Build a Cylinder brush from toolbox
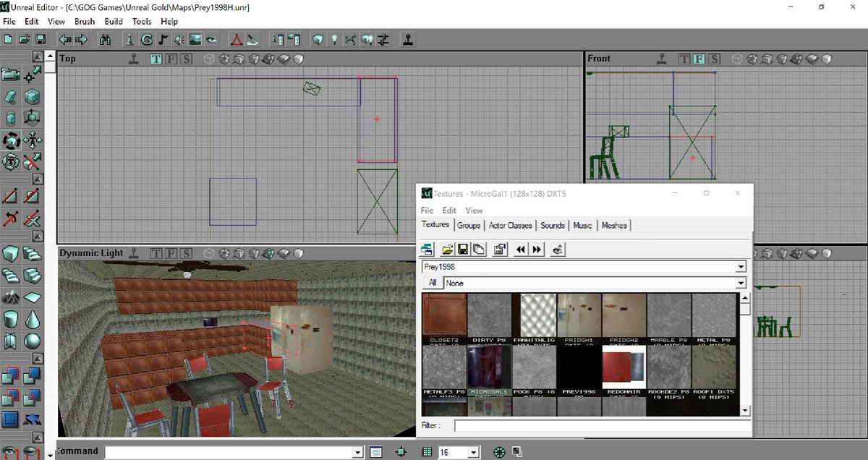Viewport: 868px width, 460px height. (11, 319)
